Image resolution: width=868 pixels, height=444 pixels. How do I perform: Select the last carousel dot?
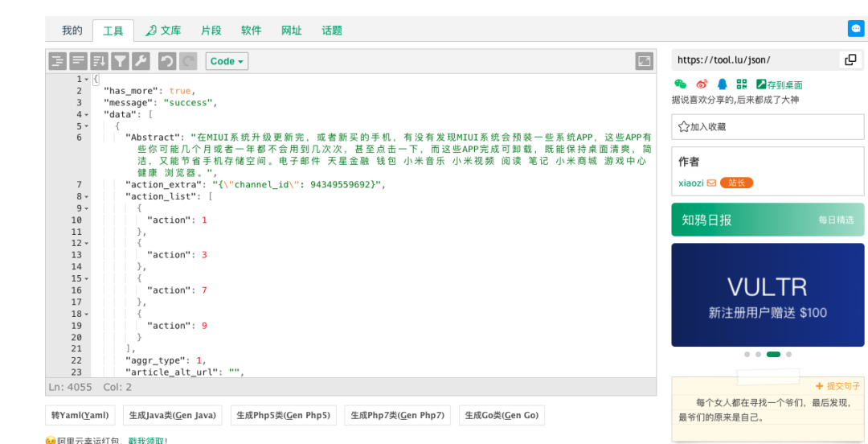pyautogui.click(x=789, y=354)
